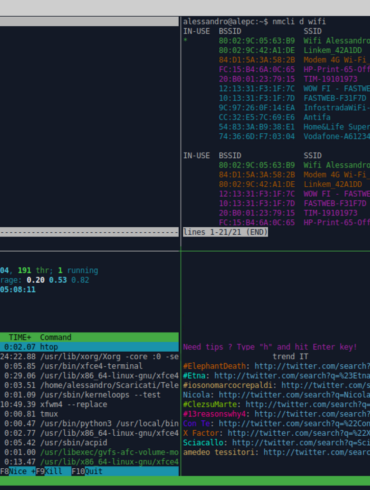Select the gvfs-afc-volume-monitor process row

point(89,452)
